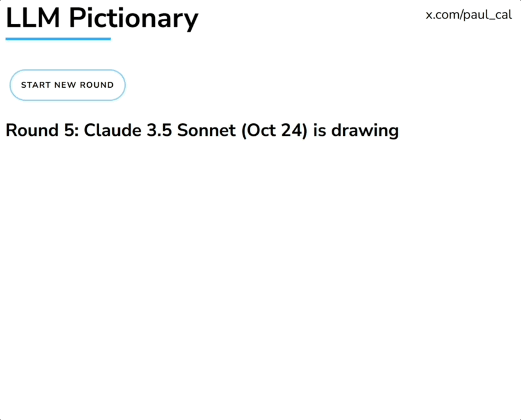Click the blue underline beneath the title
The height and width of the screenshot is (420, 521).
[x=58, y=39]
